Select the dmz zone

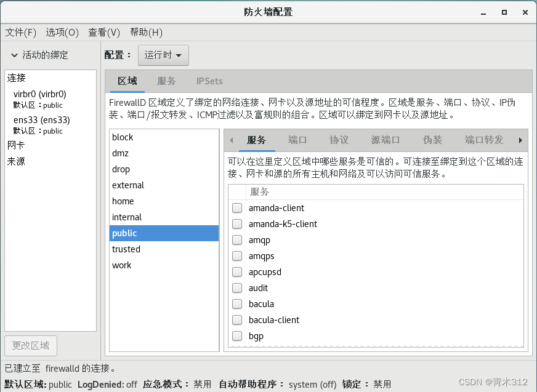(x=164, y=153)
